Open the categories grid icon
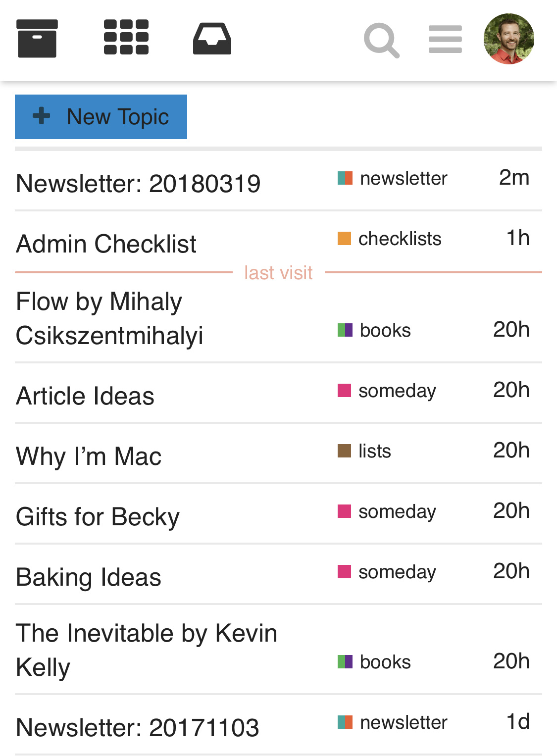Image resolution: width=557 pixels, height=756 pixels. tap(126, 37)
